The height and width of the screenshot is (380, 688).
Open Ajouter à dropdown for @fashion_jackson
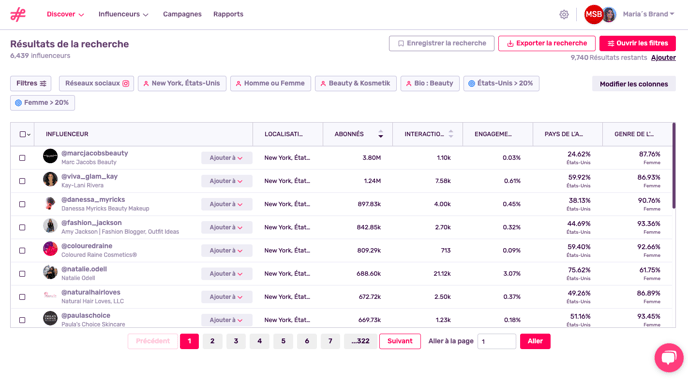pos(226,228)
